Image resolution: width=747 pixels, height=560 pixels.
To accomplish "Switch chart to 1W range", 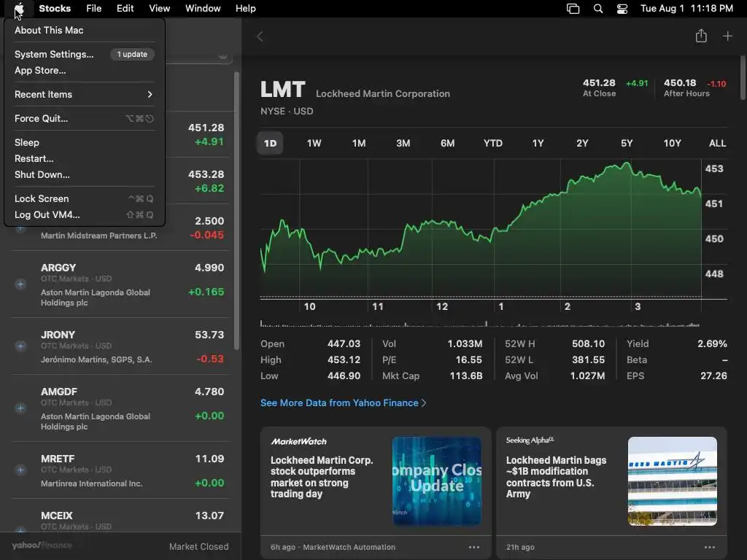I will click(314, 144).
